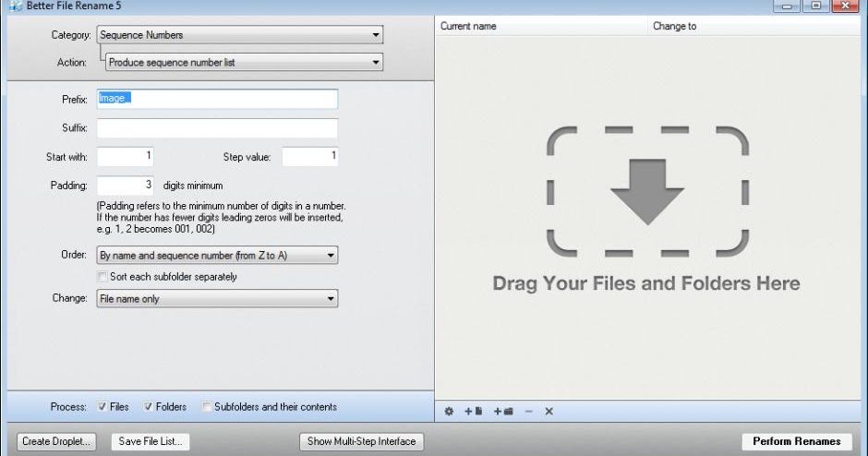Viewport: 868px width, 456px height.
Task: Open the Category dropdown
Action: pos(240,35)
